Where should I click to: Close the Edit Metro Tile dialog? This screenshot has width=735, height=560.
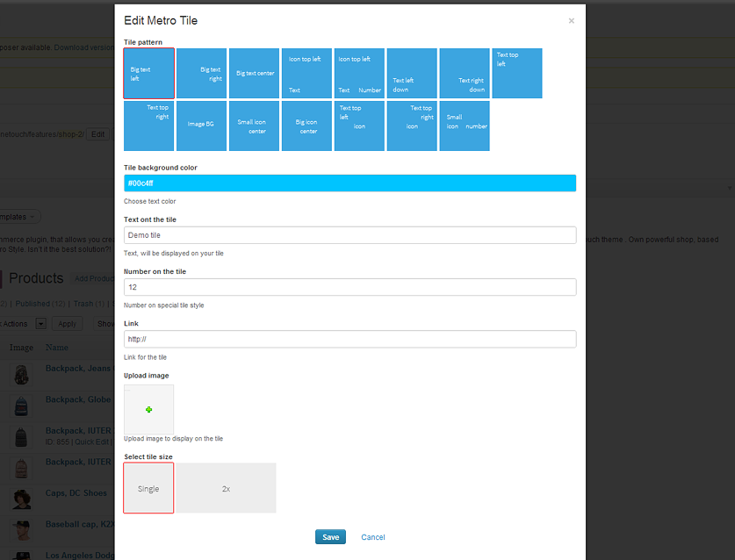[572, 20]
